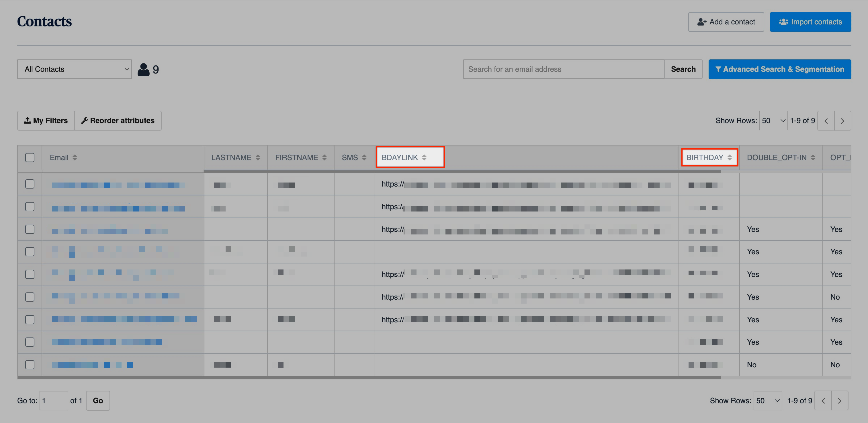Sort by BIRTHDAY column arrows
This screenshot has height=423, width=868.
coord(729,158)
